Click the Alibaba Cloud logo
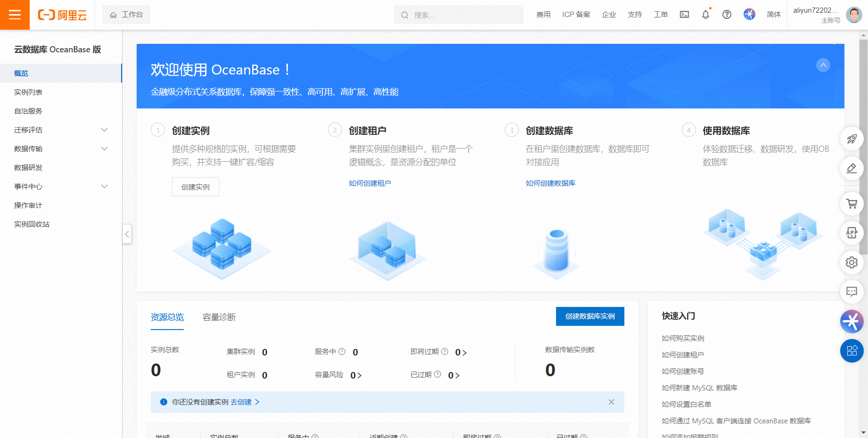This screenshot has height=438, width=868. 62,15
